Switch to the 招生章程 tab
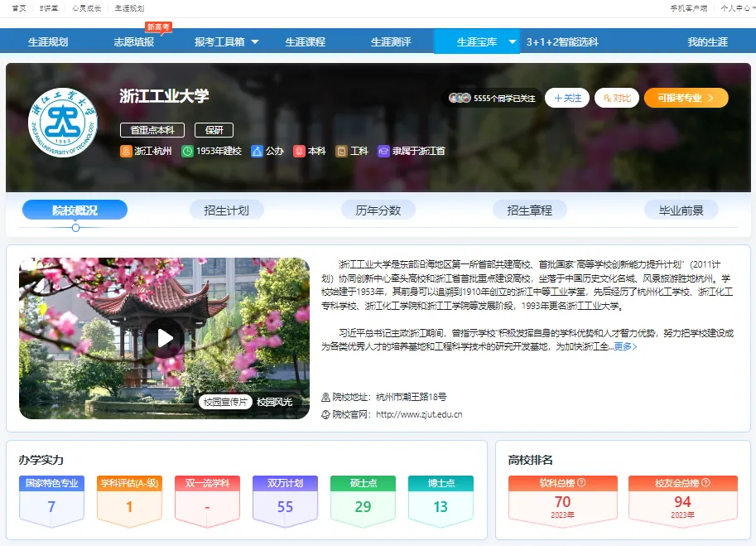Viewport: 756px width, 546px height. (x=529, y=210)
